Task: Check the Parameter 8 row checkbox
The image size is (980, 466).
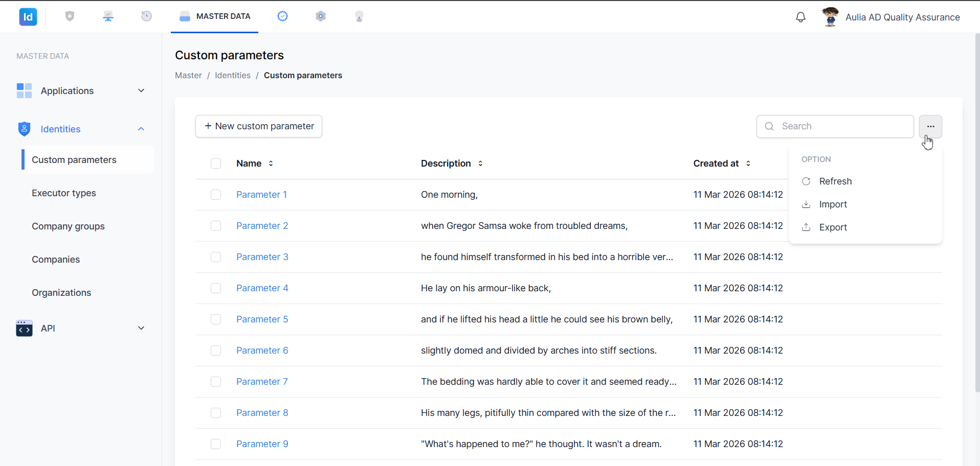Action: pos(216,413)
